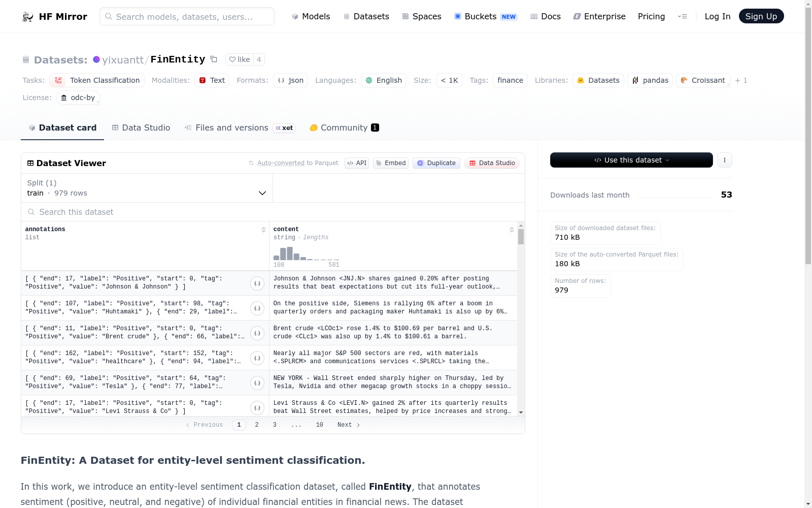This screenshot has width=812, height=508.
Task: Click the like count 4
Action: [x=259, y=59]
